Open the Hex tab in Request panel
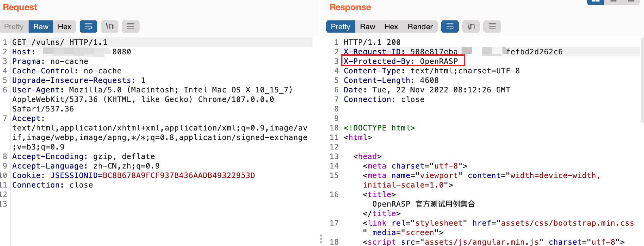 [x=64, y=27]
